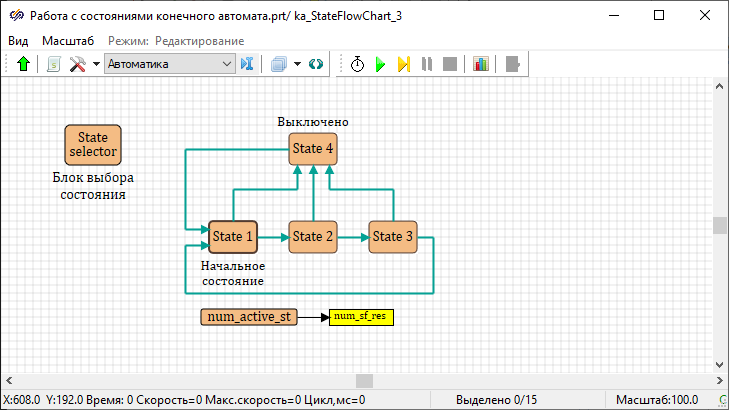Click the stacked windows icon
The width and height of the screenshot is (729, 410).
(278, 64)
